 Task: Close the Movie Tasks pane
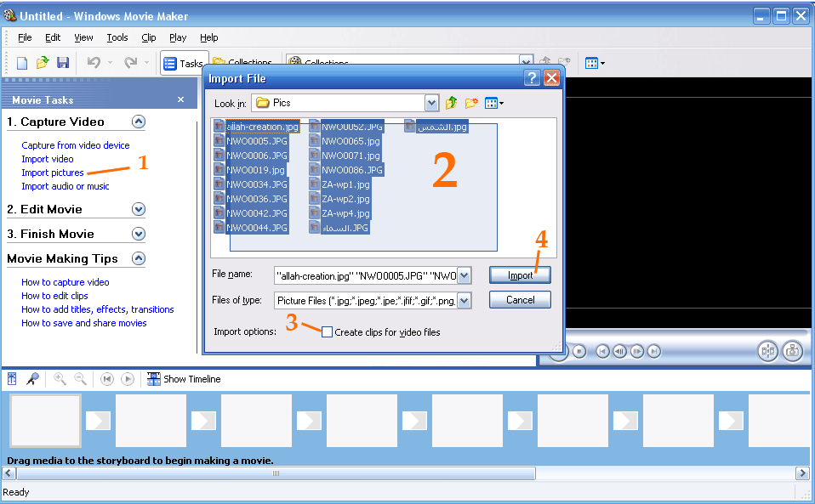click(x=180, y=99)
